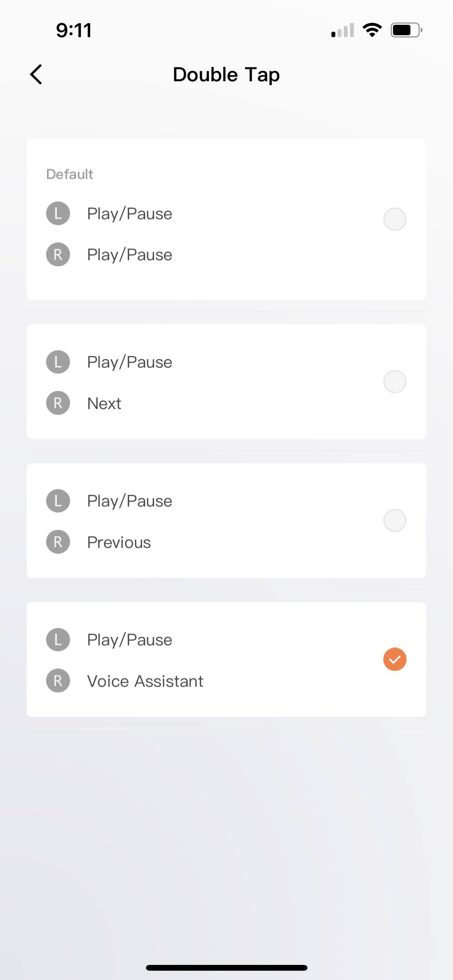Tap the Double Tap page title
453x980 pixels.
pos(226,74)
